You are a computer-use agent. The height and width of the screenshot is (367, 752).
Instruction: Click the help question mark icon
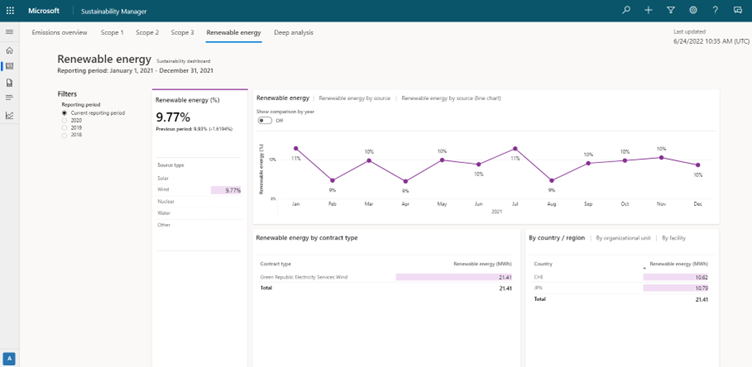(715, 10)
